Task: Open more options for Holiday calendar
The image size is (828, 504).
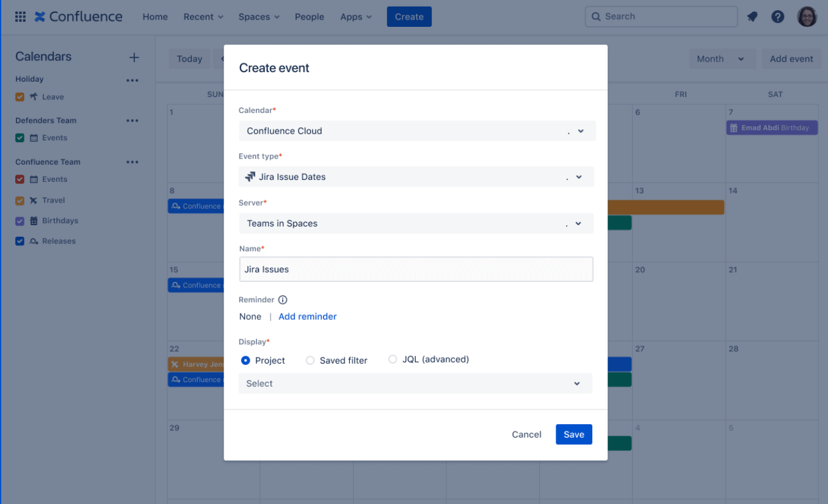Action: [x=133, y=80]
